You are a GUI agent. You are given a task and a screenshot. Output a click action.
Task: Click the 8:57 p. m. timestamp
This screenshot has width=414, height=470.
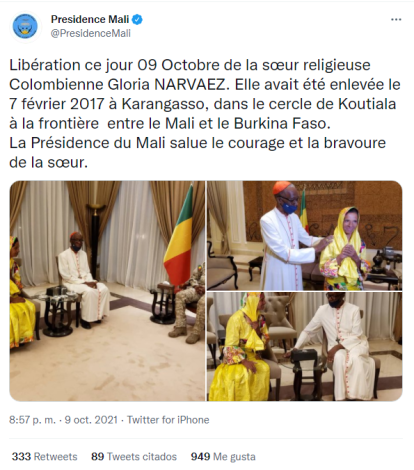pos(32,420)
